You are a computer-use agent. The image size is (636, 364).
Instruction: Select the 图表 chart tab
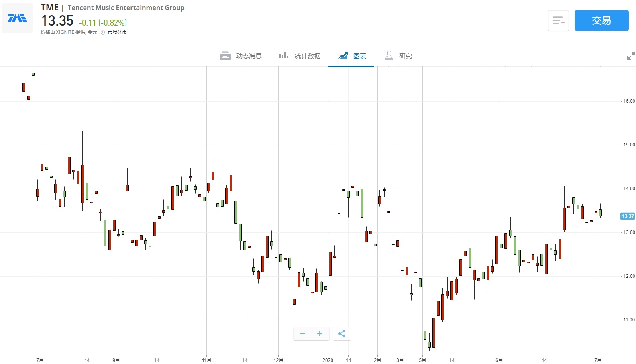tap(352, 56)
